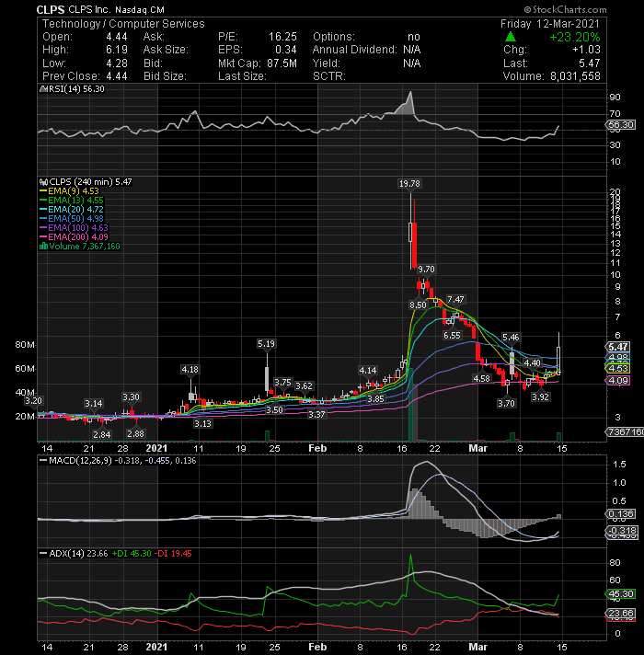Screen dimensions: 644x655
Task: Click the volume bars icon in the legend
Action: (43, 246)
